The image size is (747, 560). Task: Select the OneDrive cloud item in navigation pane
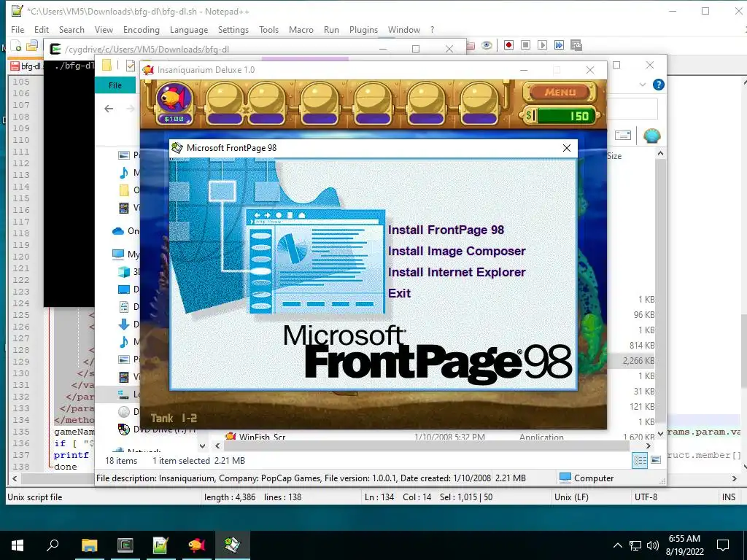[125, 231]
